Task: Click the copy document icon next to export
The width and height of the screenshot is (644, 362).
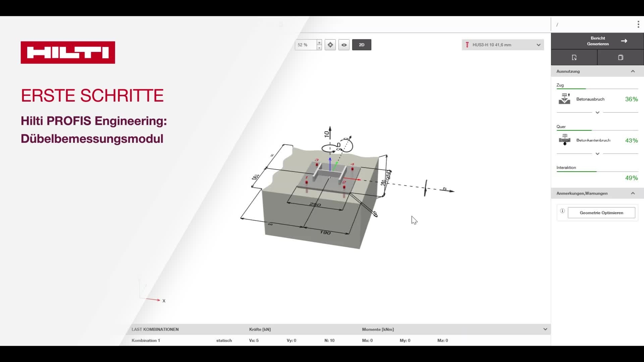Action: [620, 57]
